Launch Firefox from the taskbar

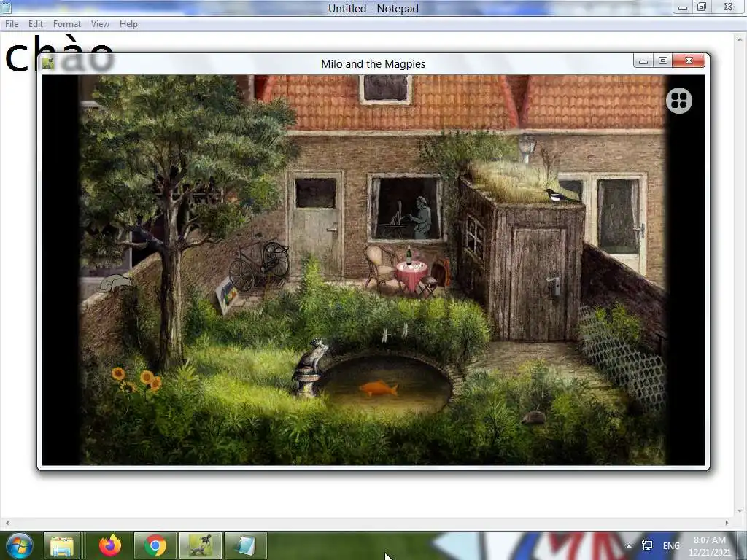coord(110,545)
